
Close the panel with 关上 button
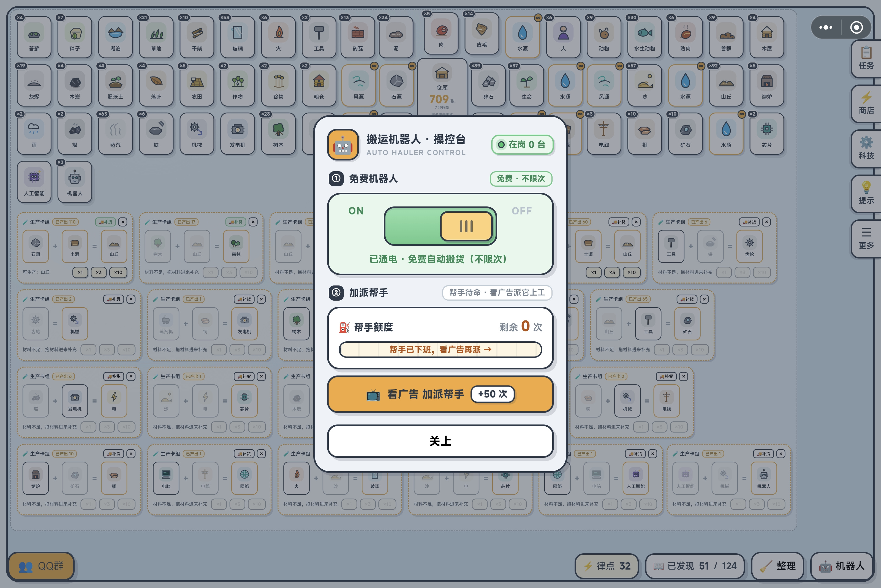pos(440,441)
